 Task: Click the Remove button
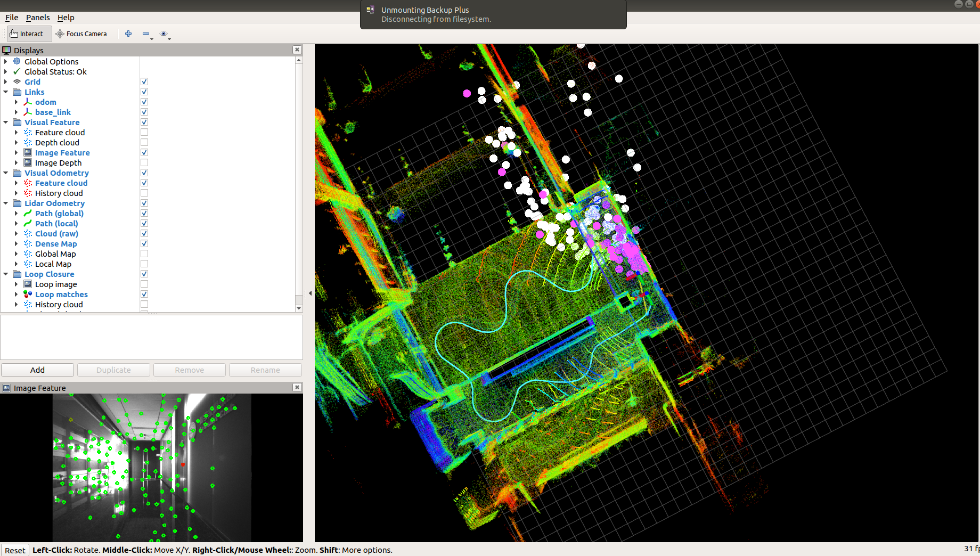[x=190, y=370]
